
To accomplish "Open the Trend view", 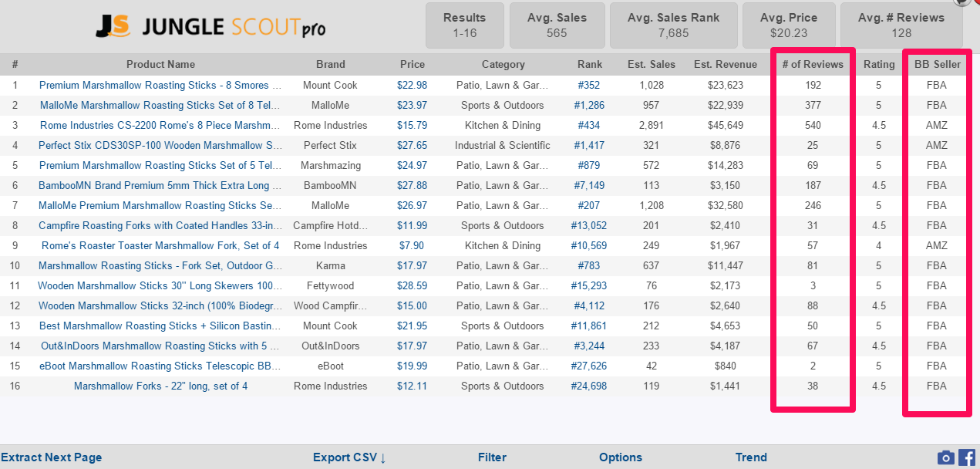I will (751, 457).
